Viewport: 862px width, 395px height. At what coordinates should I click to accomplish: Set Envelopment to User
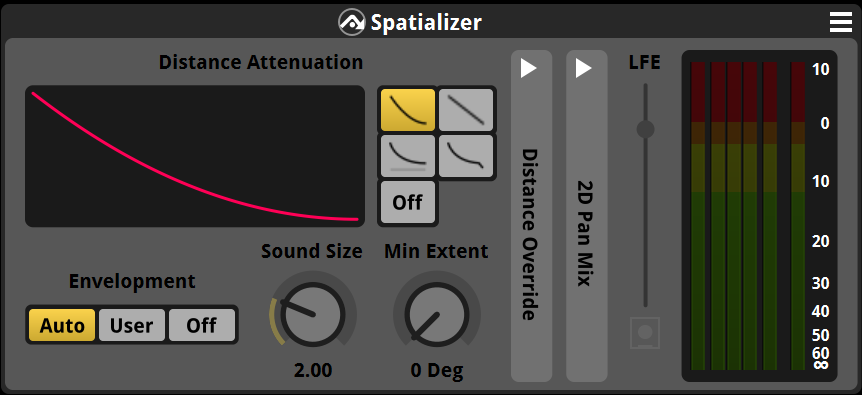[131, 325]
